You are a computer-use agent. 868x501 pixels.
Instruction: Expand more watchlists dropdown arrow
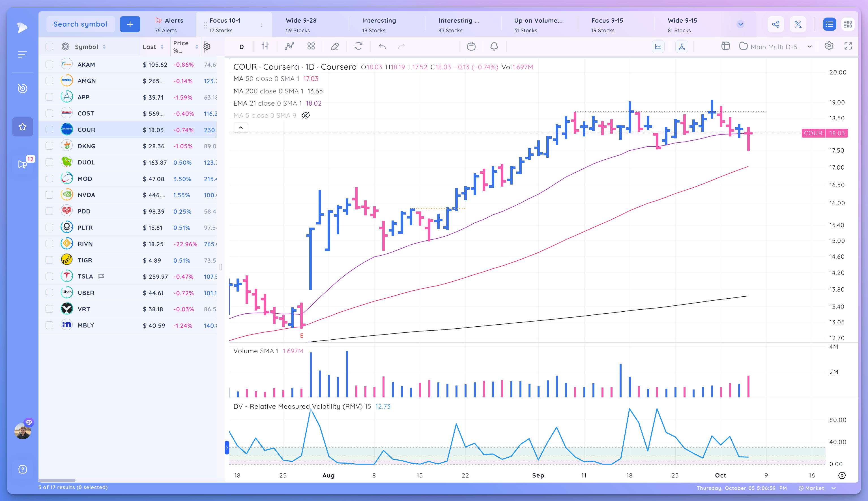[740, 24]
